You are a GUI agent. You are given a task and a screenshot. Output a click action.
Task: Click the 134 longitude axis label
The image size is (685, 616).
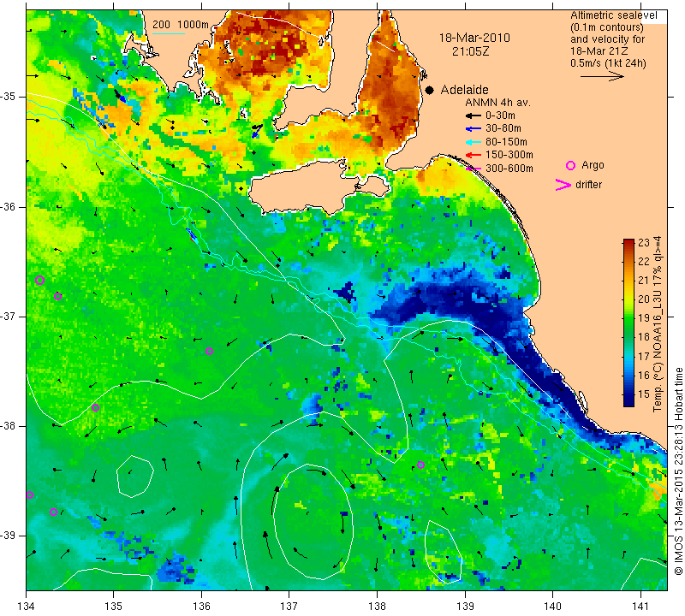pyautogui.click(x=27, y=606)
